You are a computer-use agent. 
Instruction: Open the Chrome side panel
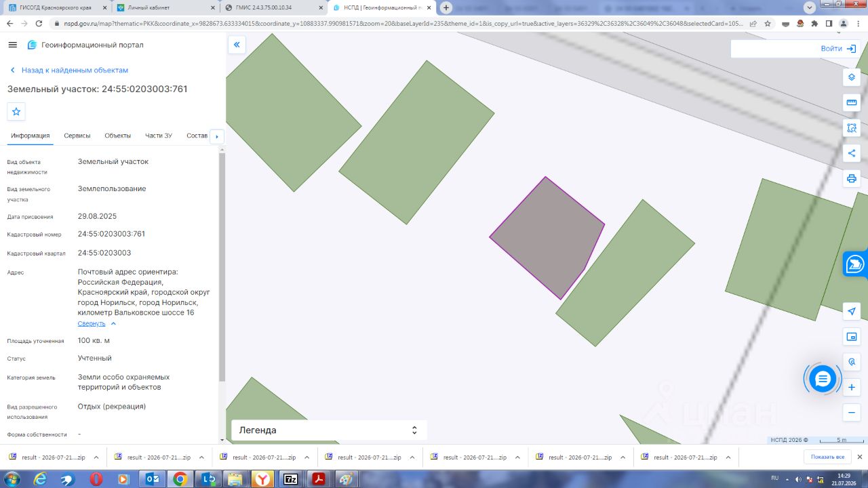pyautogui.click(x=829, y=23)
